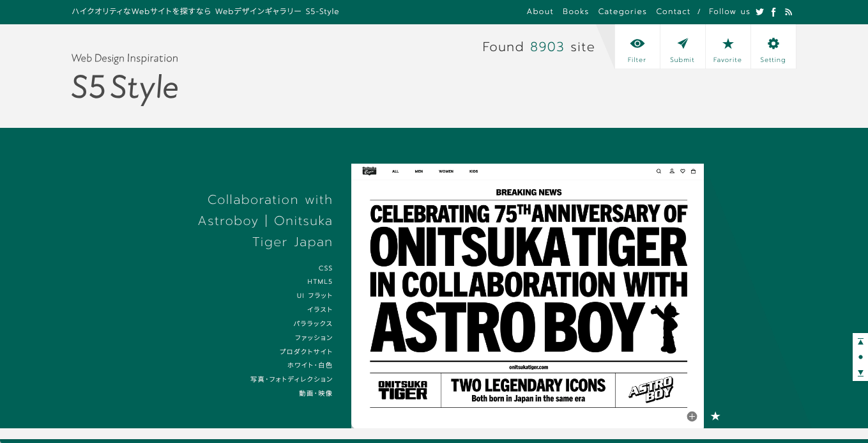Viewport: 868px width, 443px height.
Task: Select the ファッション tag
Action: pos(314,338)
